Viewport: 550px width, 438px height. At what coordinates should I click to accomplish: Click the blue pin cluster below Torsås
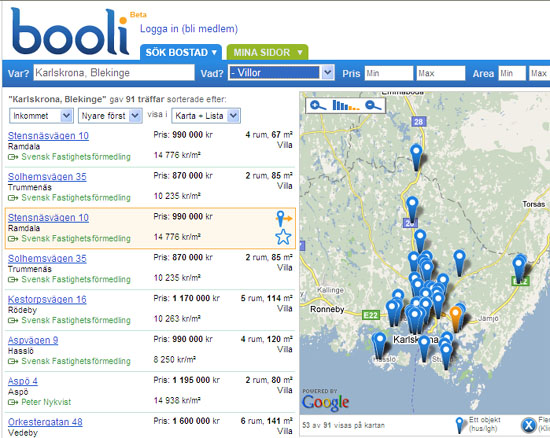pos(519,268)
